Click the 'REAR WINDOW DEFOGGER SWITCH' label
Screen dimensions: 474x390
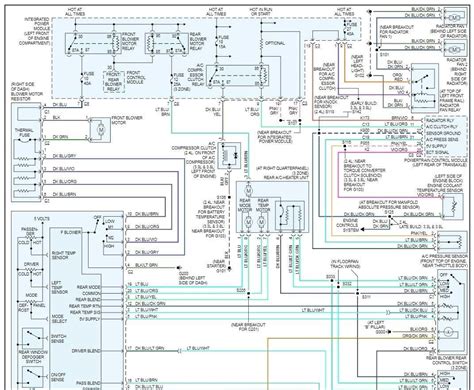[33, 357]
